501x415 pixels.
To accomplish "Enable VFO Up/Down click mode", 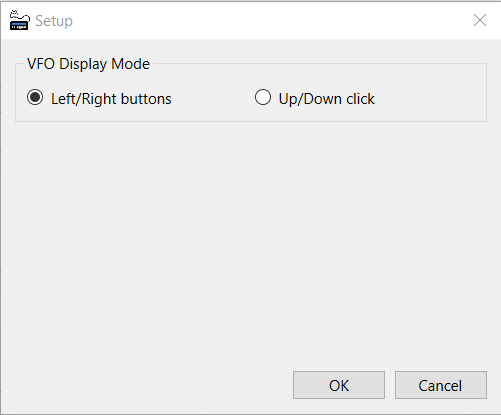I will coord(263,97).
